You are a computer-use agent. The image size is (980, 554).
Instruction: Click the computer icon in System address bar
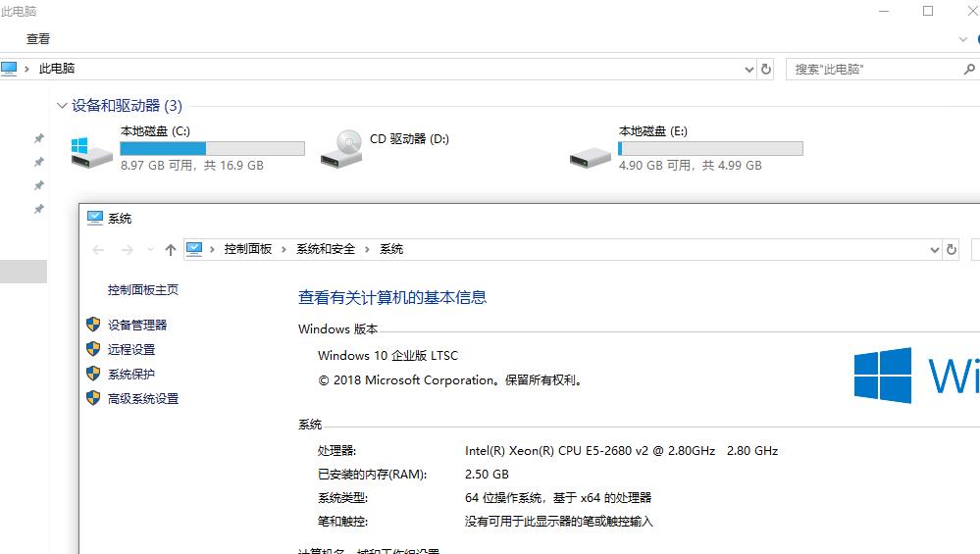[194, 249]
